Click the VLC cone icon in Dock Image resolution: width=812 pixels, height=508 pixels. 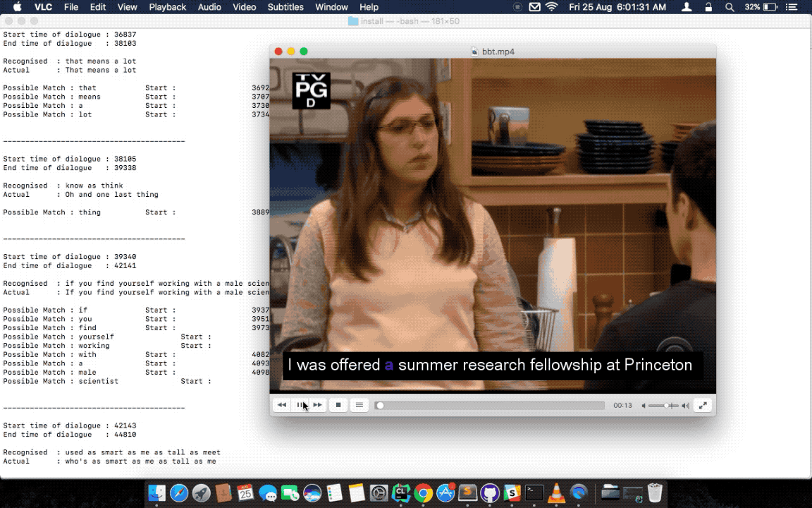point(556,492)
